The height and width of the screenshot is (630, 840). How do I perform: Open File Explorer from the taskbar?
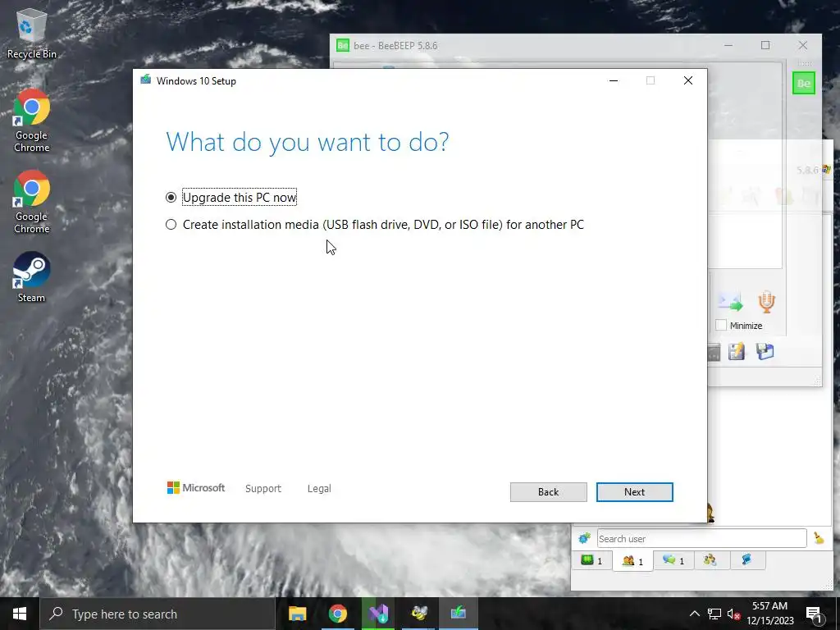click(297, 614)
